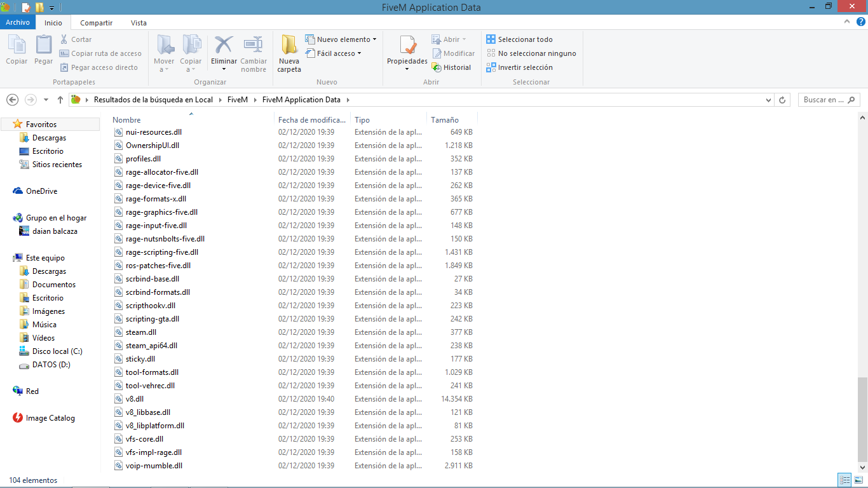Open the Copiar a dropdown

[x=191, y=54]
